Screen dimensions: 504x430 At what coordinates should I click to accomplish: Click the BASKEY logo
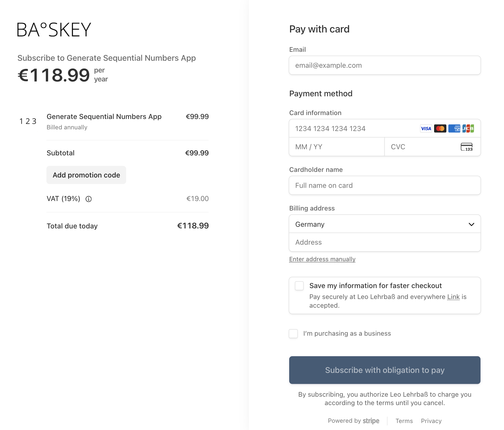pyautogui.click(x=54, y=30)
